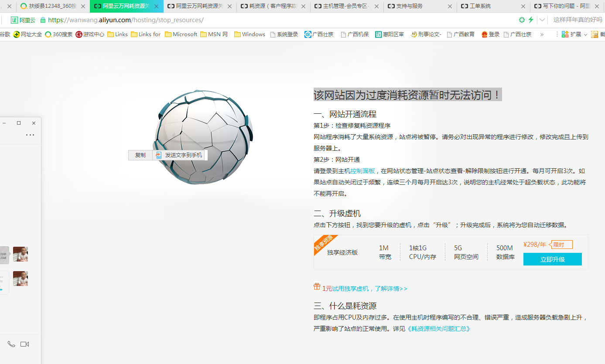Click the 二、升级虚机 section heading
The image size is (605, 364).
pyautogui.click(x=337, y=214)
